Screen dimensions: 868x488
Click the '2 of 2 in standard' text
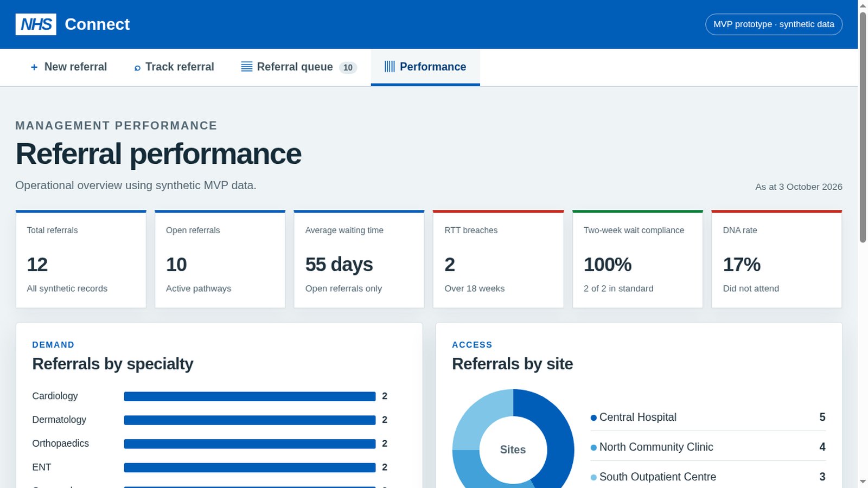click(x=618, y=288)
